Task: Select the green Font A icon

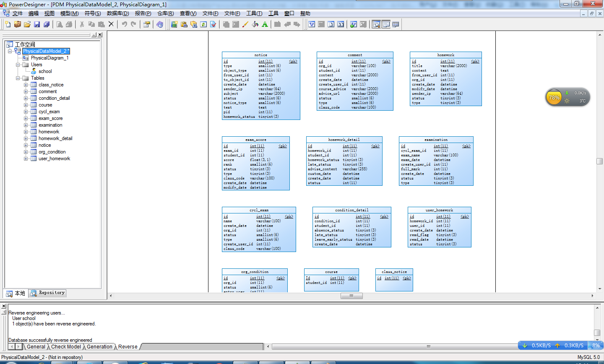Action: click(x=265, y=24)
